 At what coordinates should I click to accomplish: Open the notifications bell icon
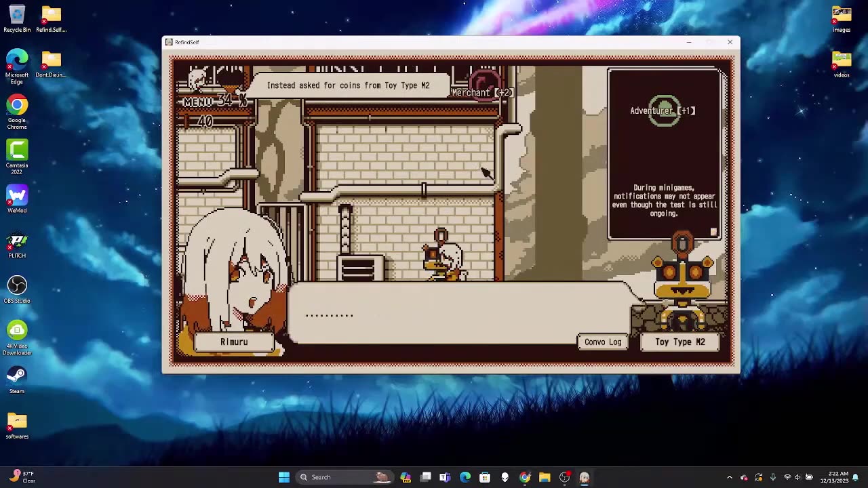pos(856,477)
